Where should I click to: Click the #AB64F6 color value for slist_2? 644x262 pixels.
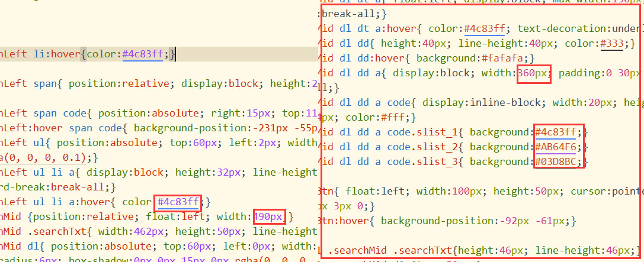(x=558, y=147)
